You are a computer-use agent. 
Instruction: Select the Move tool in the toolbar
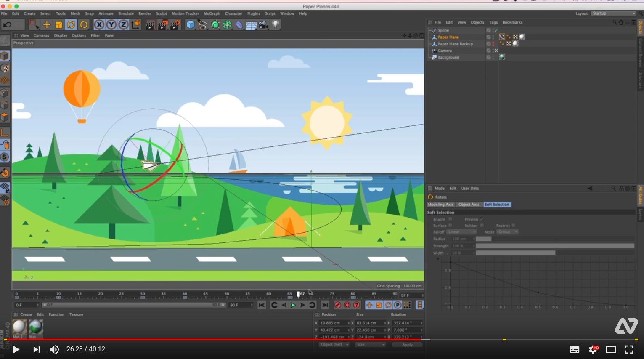coord(47,25)
